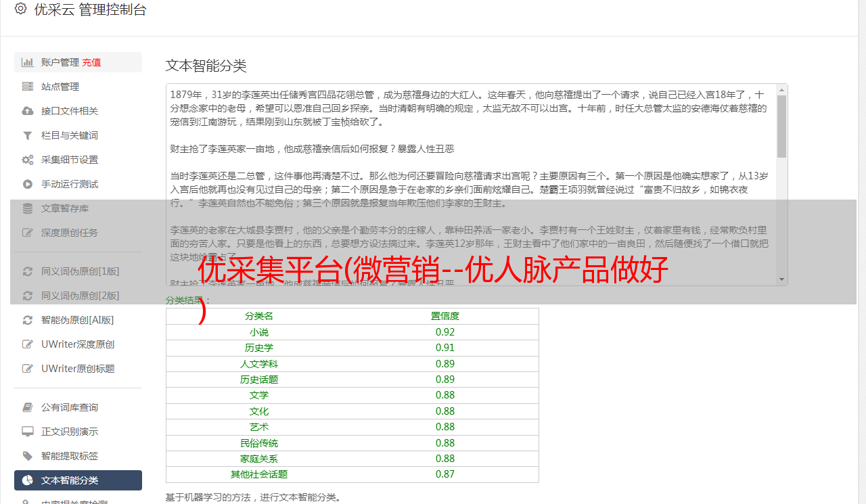Click the 家庭关系 category cell
The image size is (866, 504).
click(259, 459)
